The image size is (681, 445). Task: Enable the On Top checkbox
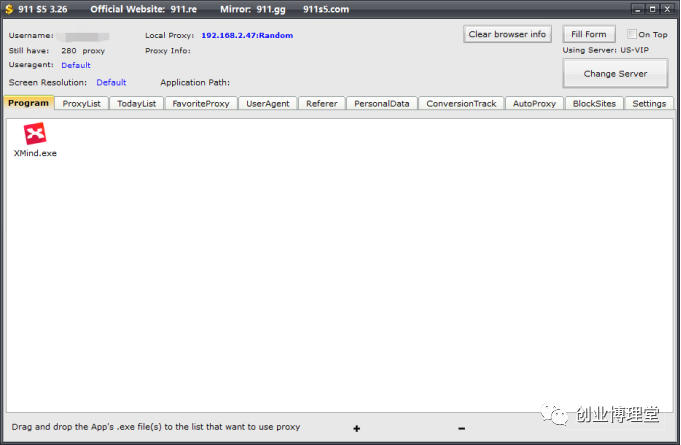pos(631,34)
